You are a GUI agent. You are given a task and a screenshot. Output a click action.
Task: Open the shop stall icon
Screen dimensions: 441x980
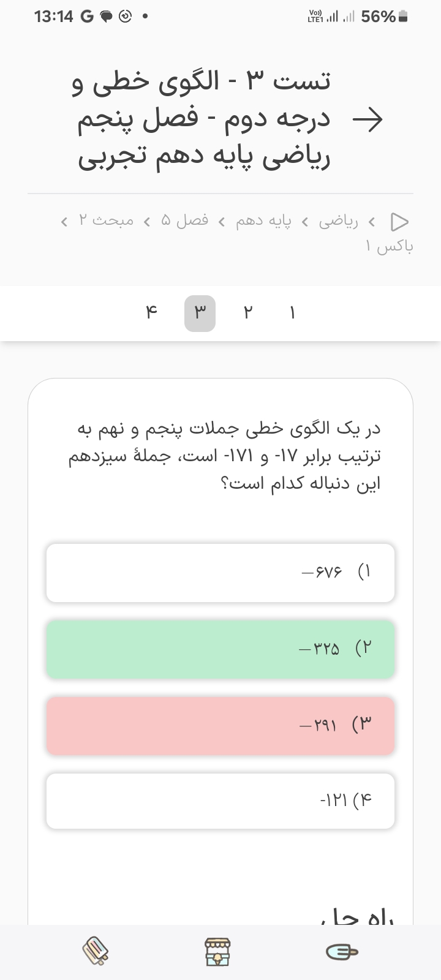tap(217, 951)
